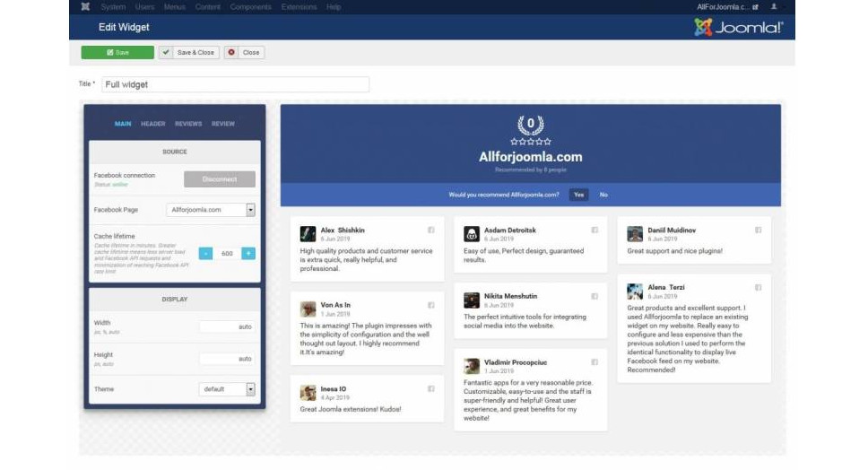
Task: Click the Allforjoomla.com heading
Action: coord(530,157)
